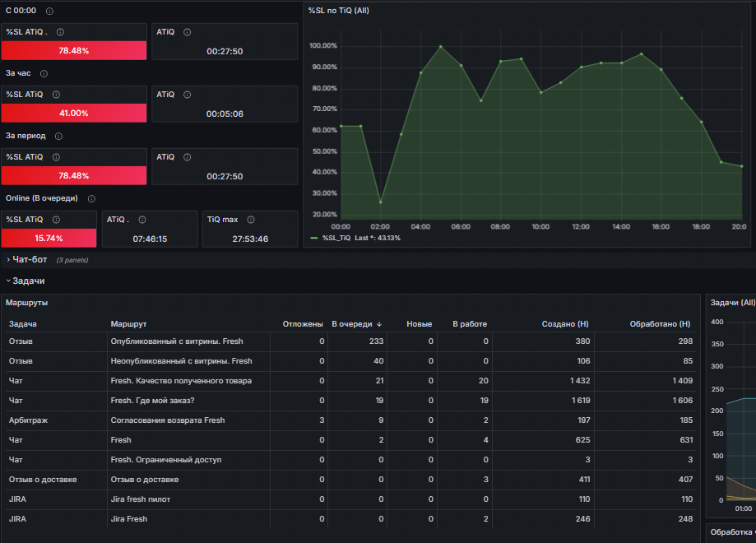Open 'Маршруты' panel title menu

tap(26, 303)
